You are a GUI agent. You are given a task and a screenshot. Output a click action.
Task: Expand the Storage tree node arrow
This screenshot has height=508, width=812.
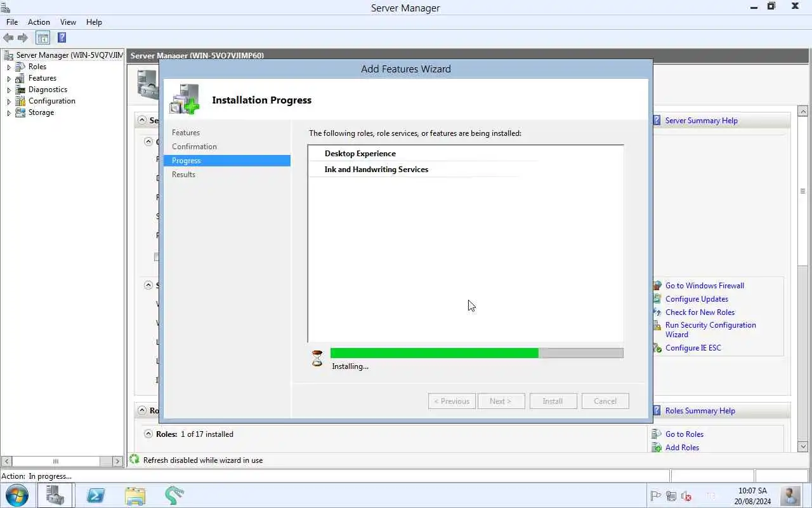pos(9,113)
